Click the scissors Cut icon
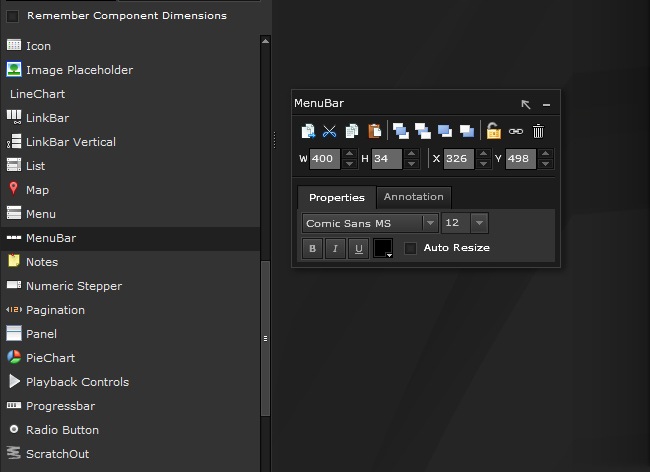 click(329, 131)
